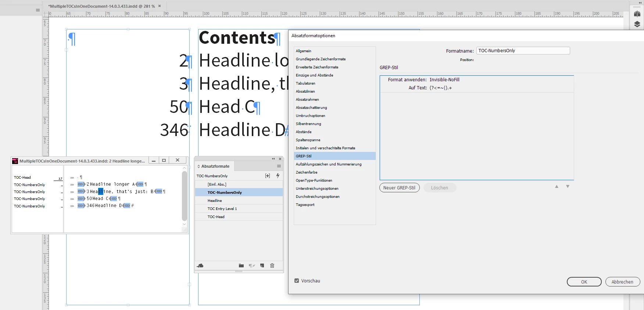Collapse the Absatzformate panel with double arrows

click(273, 159)
